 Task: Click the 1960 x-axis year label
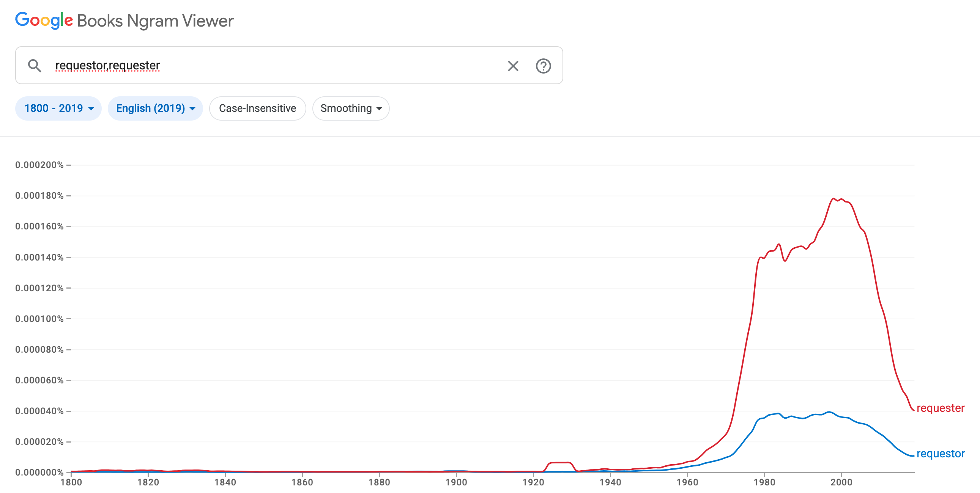[687, 482]
